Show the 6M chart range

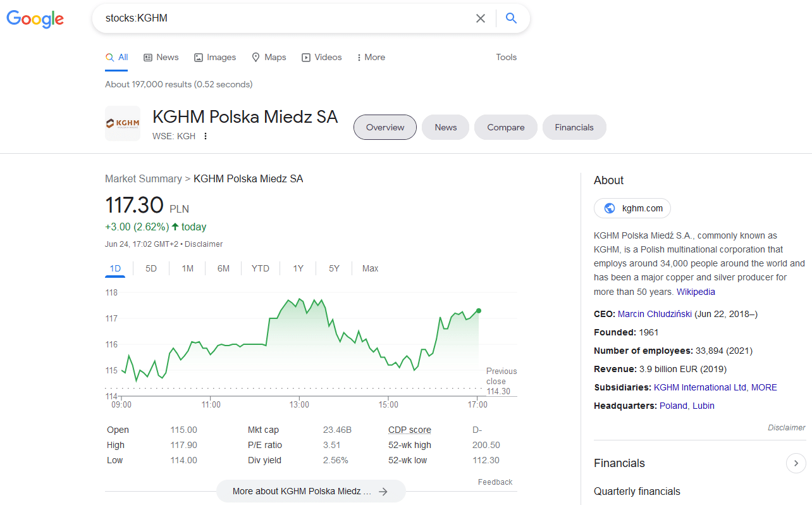223,268
